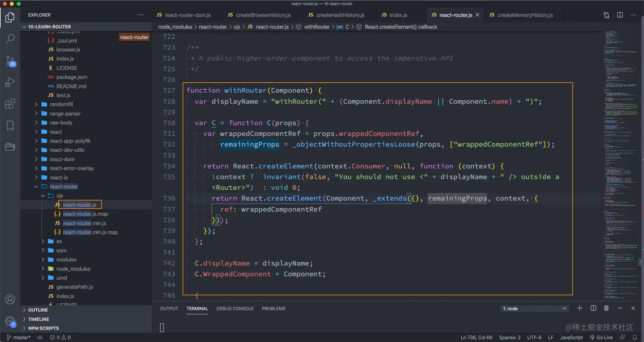This screenshot has height=342, width=644.
Task: Collapse the cjs folder
Action: (x=86, y=195)
